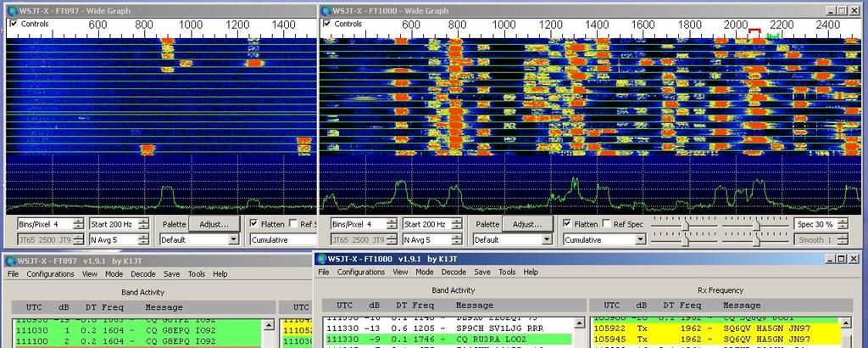Step Bins/Pixel spinner in FT897 Wide Graph
Image resolution: width=868 pixels, height=348 pixels.
point(79,224)
